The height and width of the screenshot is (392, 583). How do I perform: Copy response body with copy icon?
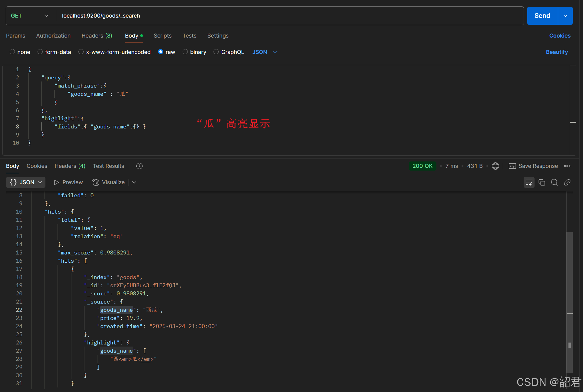tap(542, 182)
